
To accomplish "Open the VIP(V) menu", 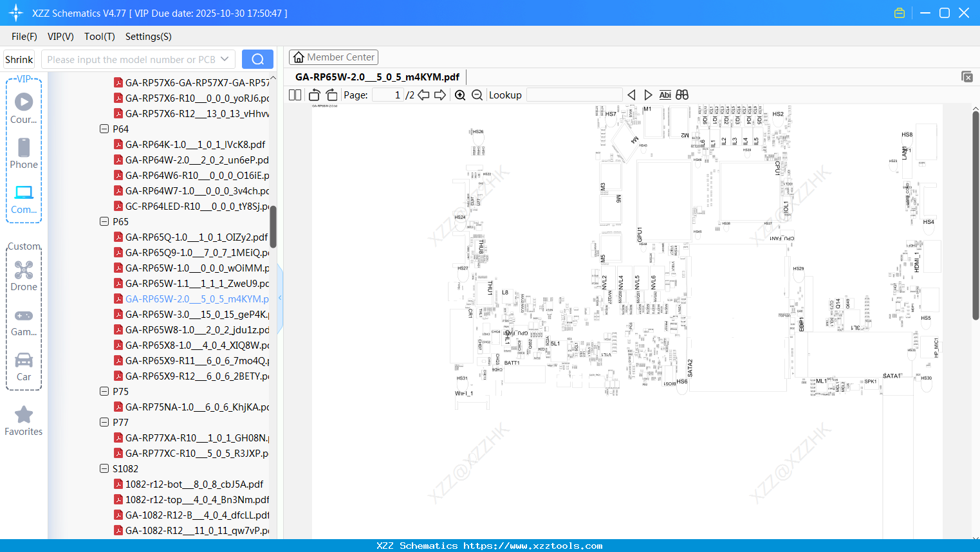I will click(60, 37).
